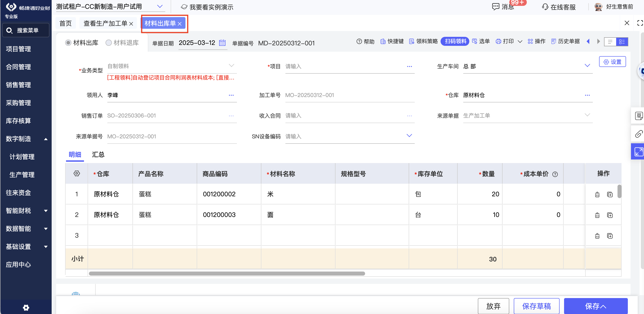
Task: Collapse the 数字制造 sidebar menu
Action: click(46, 139)
